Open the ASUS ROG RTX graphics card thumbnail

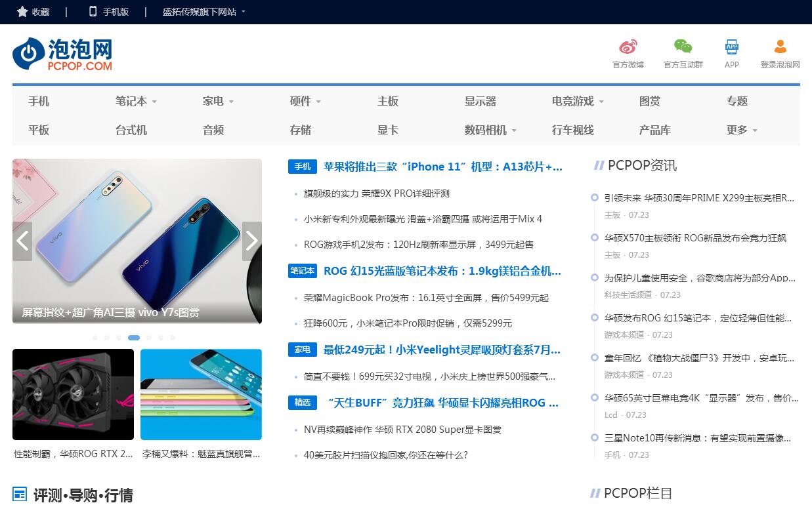[x=73, y=394]
